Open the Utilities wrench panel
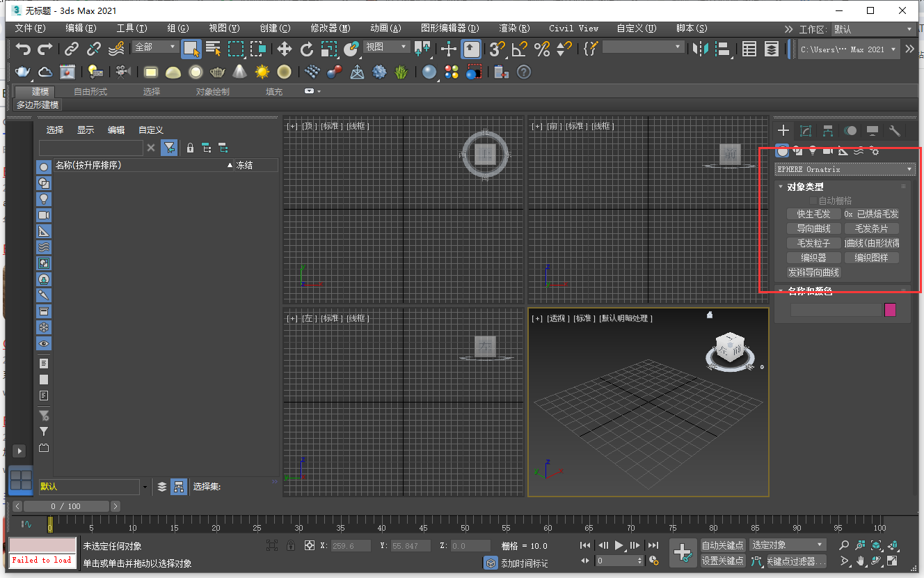Screen dimensions: 924x578 point(895,131)
